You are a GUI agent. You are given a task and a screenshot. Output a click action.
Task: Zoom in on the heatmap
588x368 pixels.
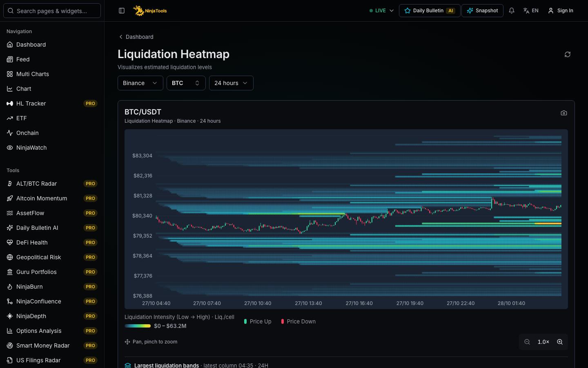coord(560,342)
